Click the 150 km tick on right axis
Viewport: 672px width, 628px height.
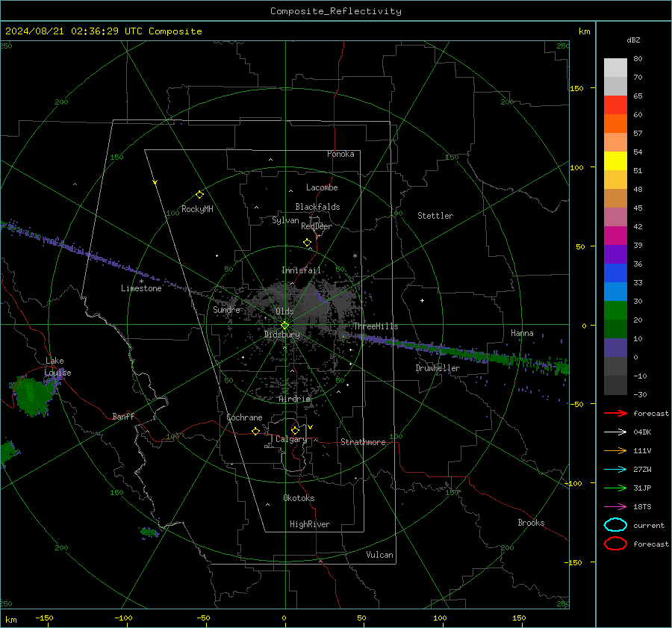point(577,88)
